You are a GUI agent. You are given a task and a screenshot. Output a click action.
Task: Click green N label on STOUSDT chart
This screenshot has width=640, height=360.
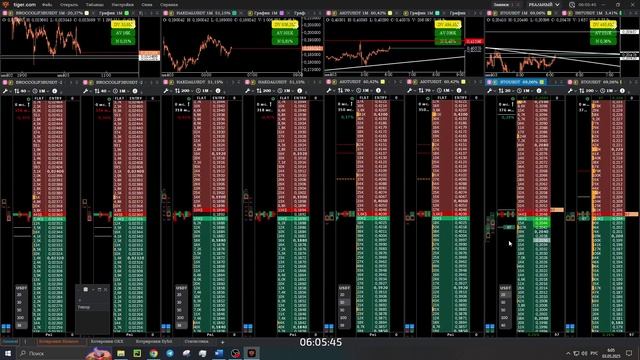(603, 41)
